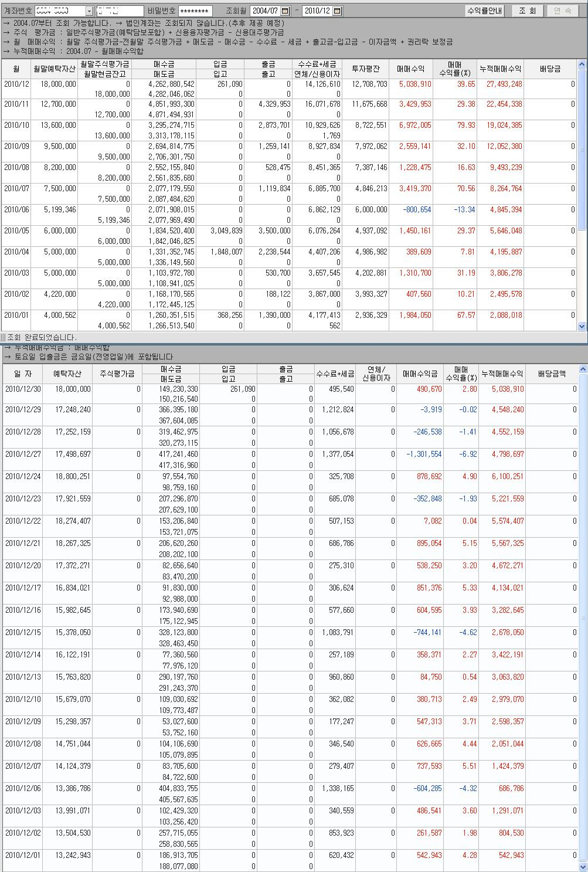
Task: Click the 수익률안내 button
Action: tap(484, 11)
